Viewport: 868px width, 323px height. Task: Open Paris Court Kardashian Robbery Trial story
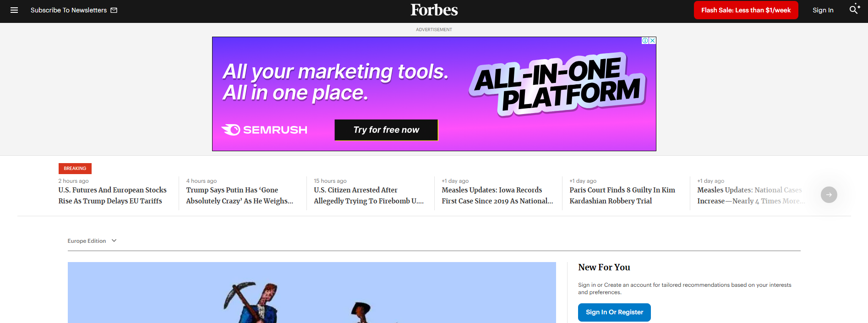(622, 195)
